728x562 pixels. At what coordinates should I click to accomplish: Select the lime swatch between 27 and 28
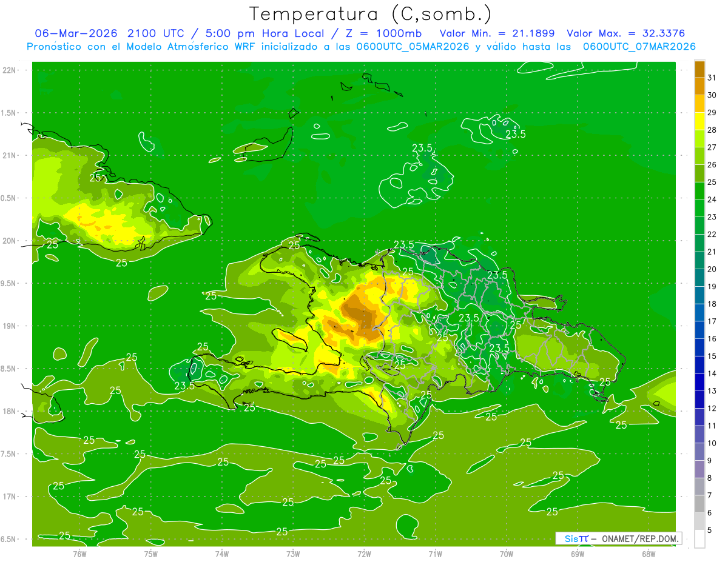click(x=699, y=139)
